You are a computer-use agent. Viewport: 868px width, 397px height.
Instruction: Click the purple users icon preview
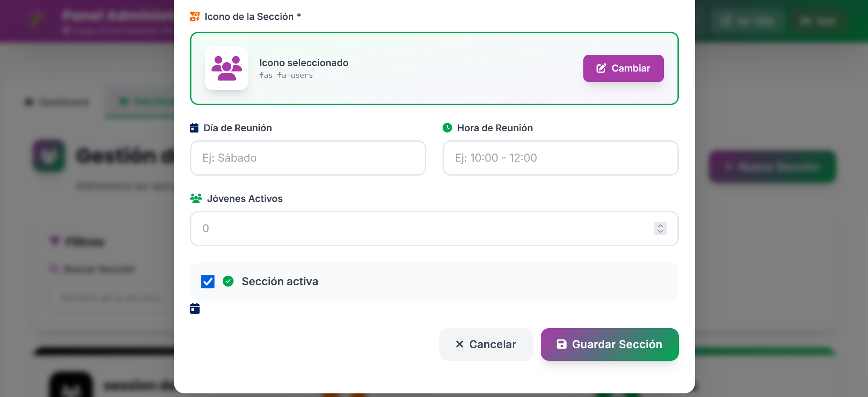click(x=227, y=68)
